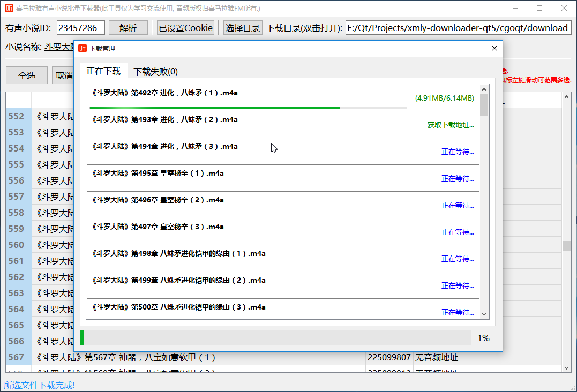This screenshot has width=577, height=392.
Task: Select the 第492章 进化，八蛛矛（1）.m4a item
Action: [x=283, y=98]
